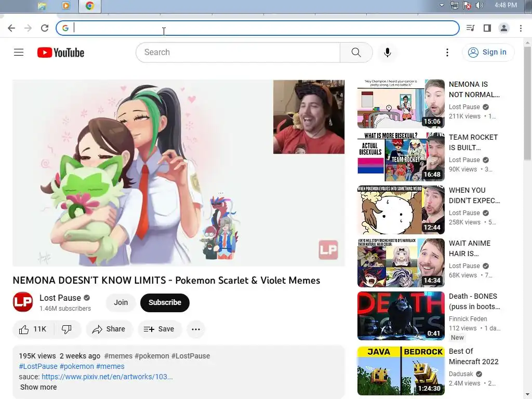This screenshot has height=399, width=532.
Task: Open the volume speaker tray icon
Action: pos(480,5)
